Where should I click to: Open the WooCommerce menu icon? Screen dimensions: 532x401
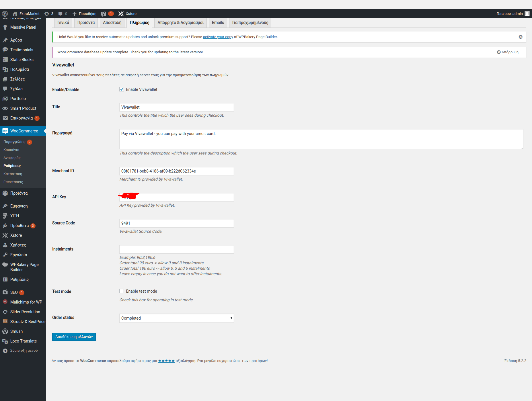(5, 131)
